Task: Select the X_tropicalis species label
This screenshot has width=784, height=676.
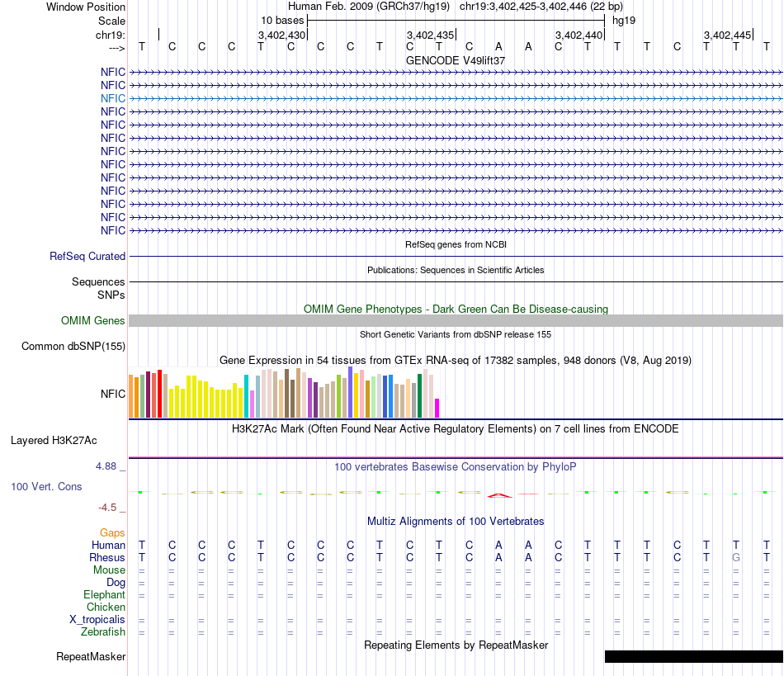Action: click(x=97, y=620)
